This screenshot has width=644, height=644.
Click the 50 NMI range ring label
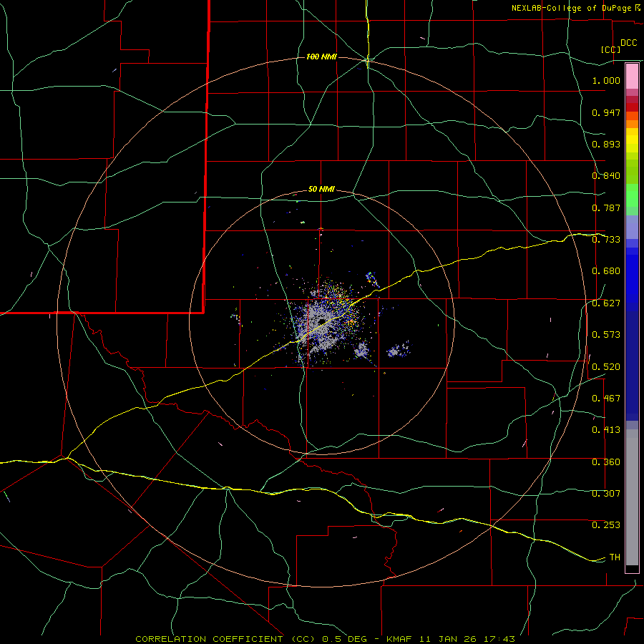(321, 190)
